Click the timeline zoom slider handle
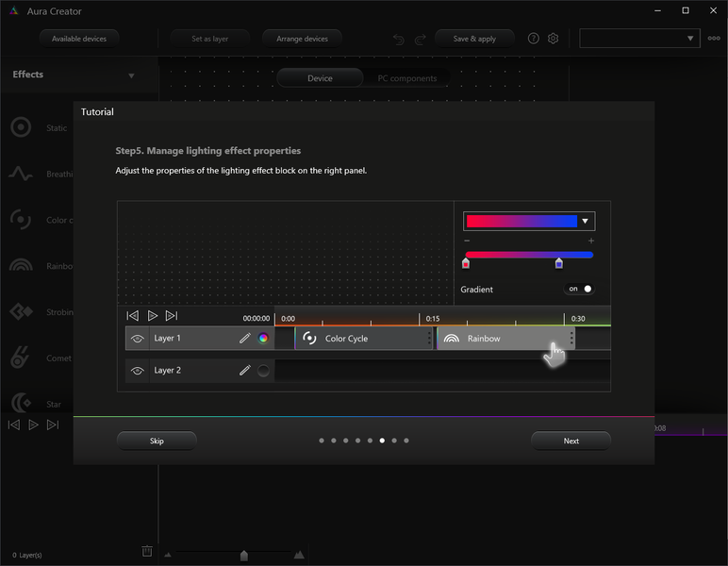This screenshot has width=728, height=566. pos(243,555)
